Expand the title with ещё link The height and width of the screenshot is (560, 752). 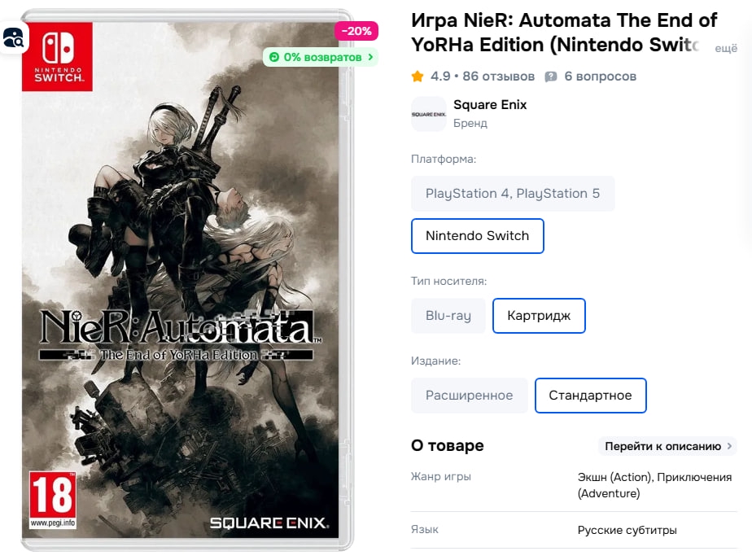coord(726,48)
